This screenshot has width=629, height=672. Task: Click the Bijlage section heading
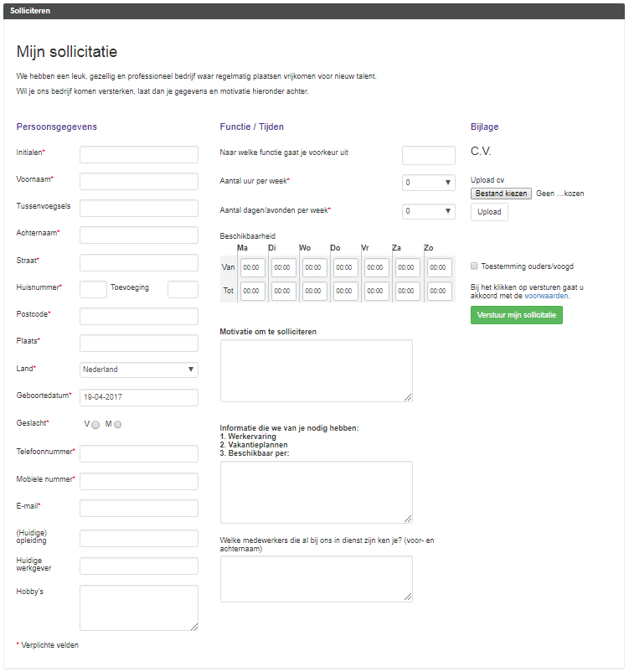point(485,127)
